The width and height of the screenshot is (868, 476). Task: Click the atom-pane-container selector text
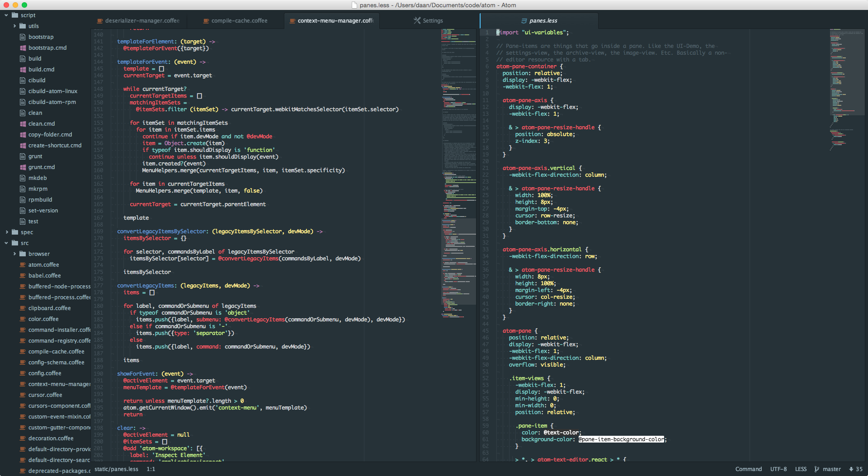coord(526,66)
